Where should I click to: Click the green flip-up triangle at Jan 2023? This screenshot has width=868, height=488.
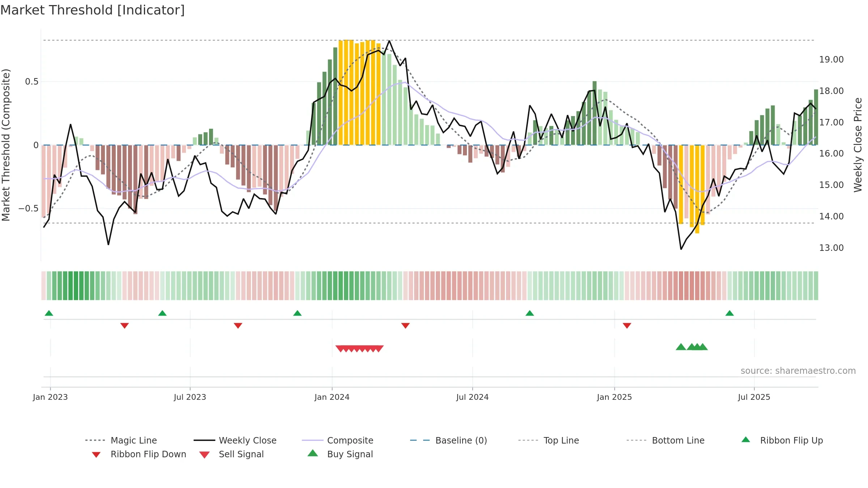[x=49, y=313]
